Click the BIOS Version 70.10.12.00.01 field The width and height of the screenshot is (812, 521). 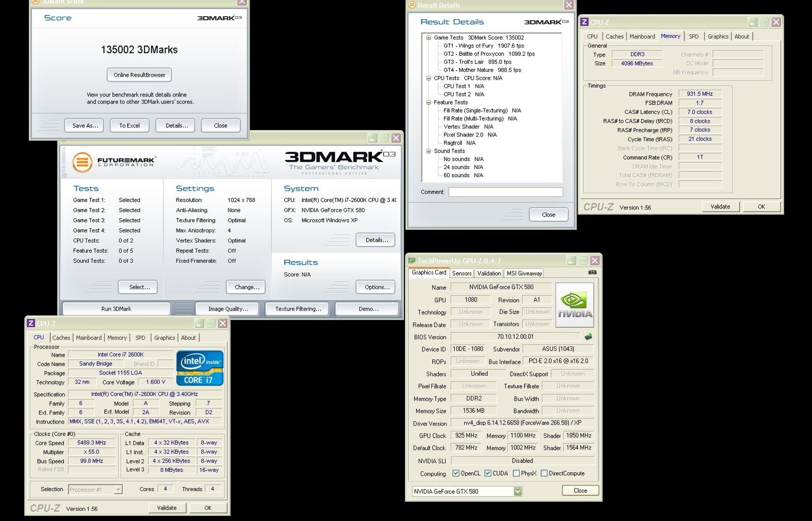[x=515, y=337]
